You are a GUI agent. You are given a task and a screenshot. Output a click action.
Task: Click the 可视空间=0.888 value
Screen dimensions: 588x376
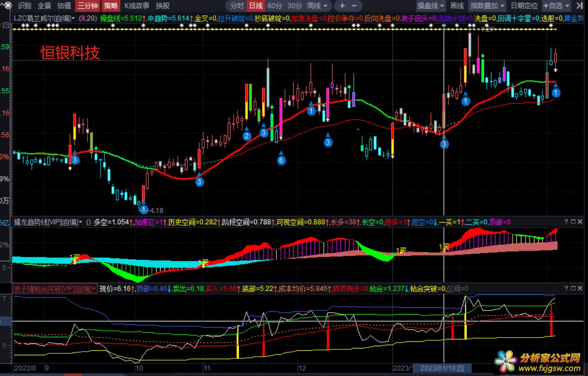point(301,222)
